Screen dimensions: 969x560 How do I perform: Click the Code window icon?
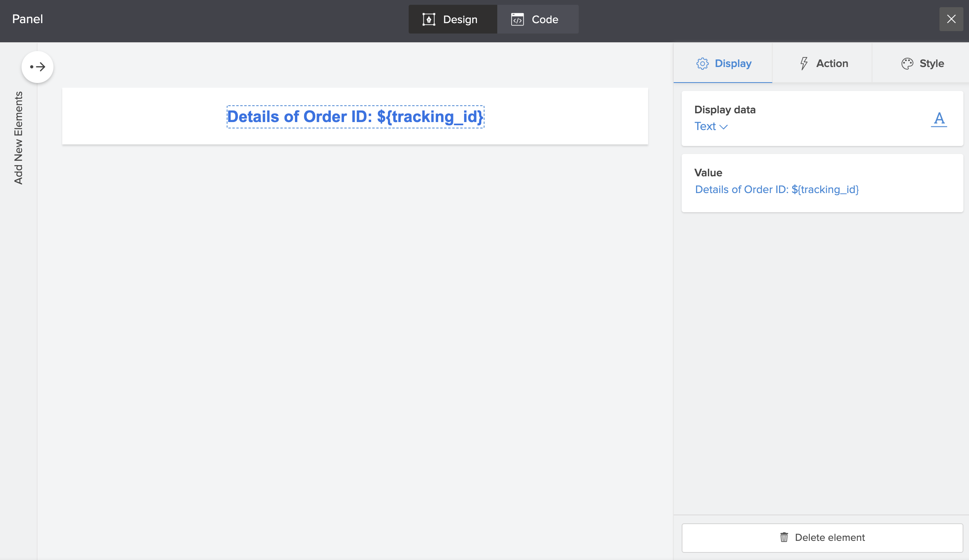click(x=517, y=19)
